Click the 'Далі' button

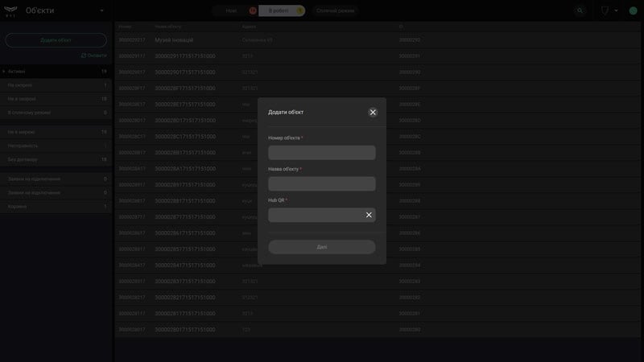click(x=321, y=247)
